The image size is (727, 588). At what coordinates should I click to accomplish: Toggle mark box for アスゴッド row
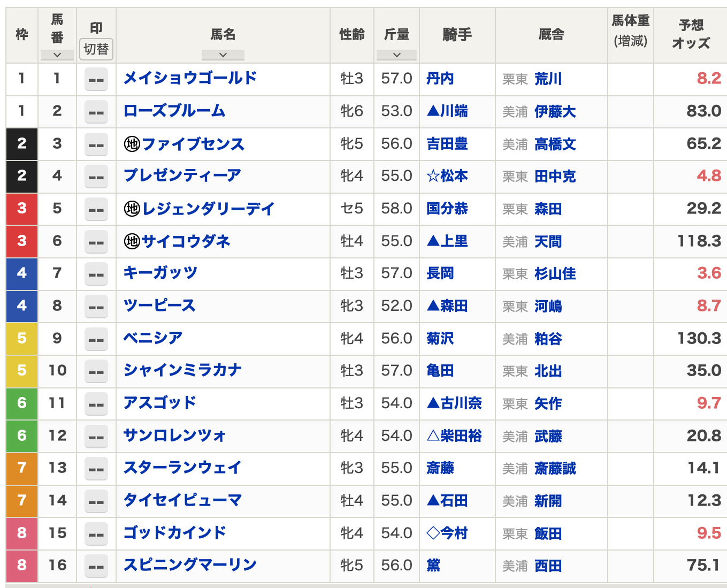[96, 403]
